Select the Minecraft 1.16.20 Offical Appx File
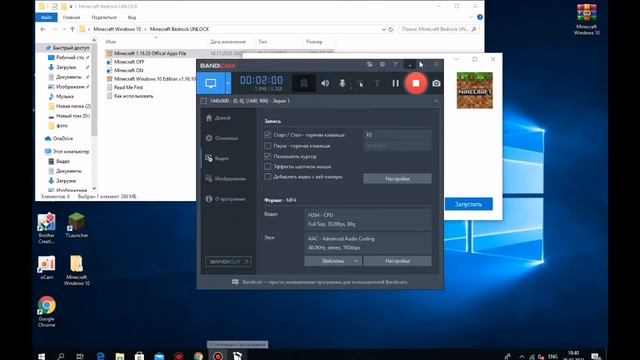 coord(150,53)
